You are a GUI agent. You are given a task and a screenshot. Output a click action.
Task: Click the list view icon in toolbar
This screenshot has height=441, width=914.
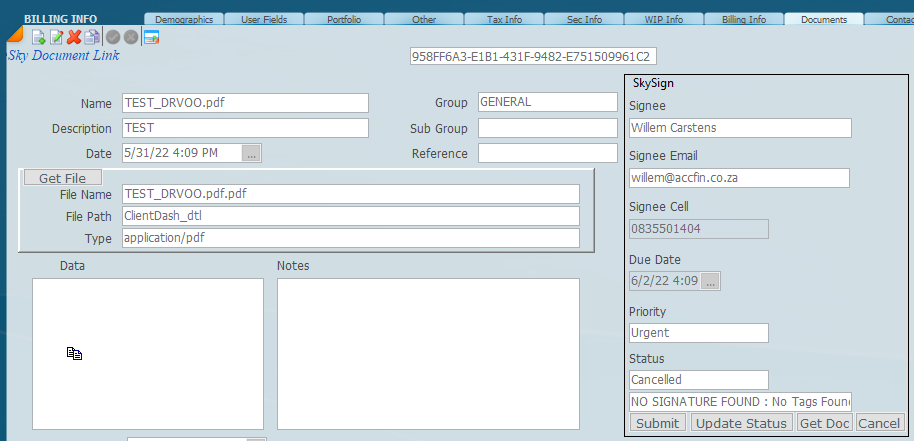tap(151, 37)
